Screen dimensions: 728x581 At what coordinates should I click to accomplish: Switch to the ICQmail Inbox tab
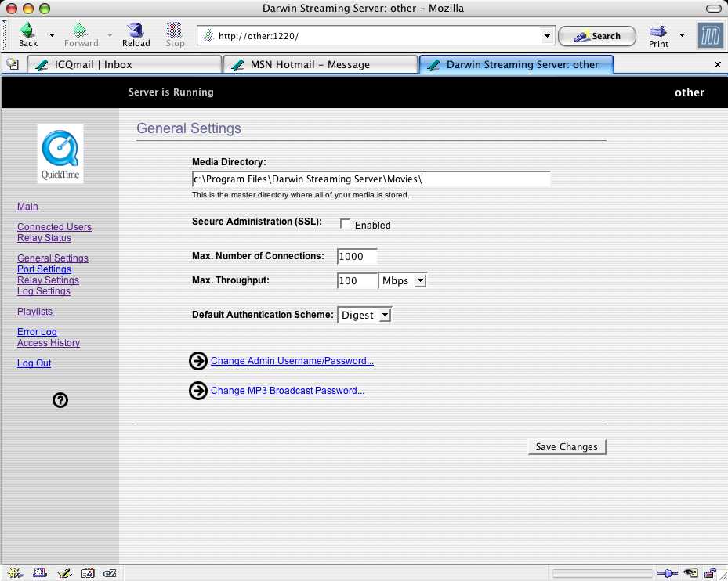(x=125, y=64)
